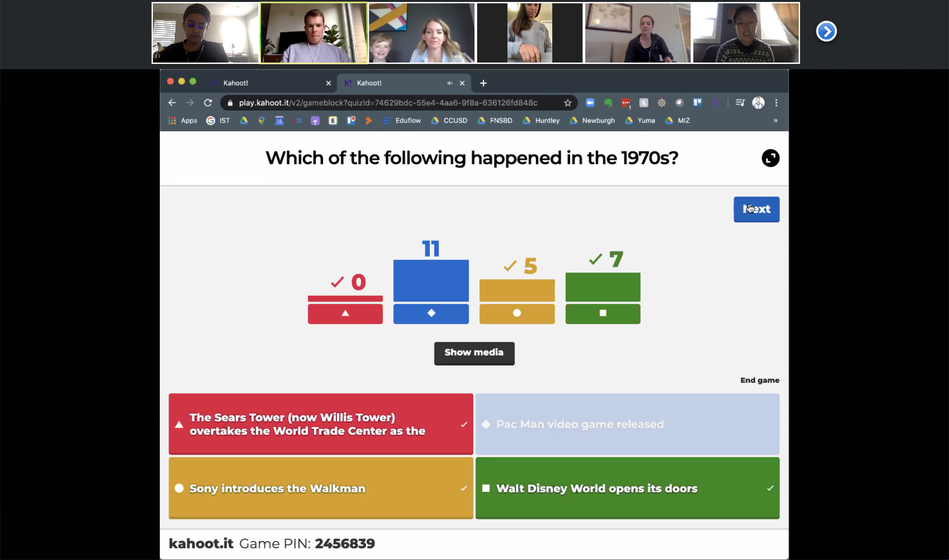Select the highlighted man's Zoom video thumbnail
This screenshot has height=560, width=949.
[314, 33]
